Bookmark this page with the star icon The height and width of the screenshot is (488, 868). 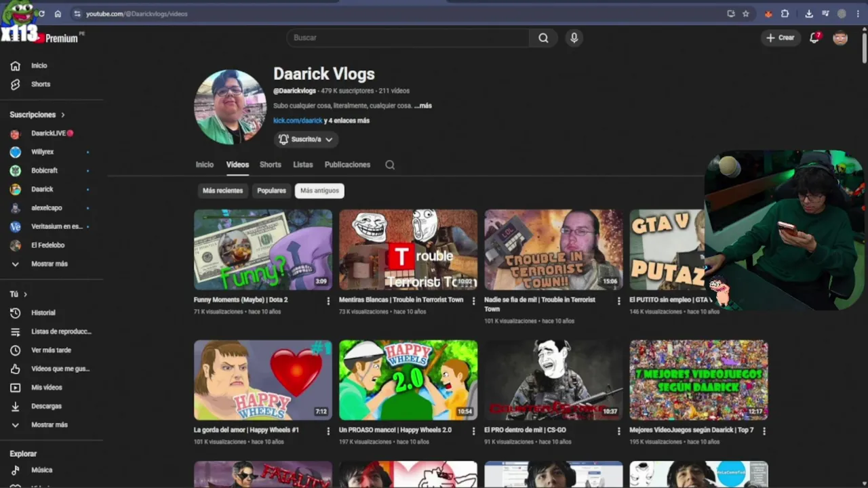[x=746, y=14]
